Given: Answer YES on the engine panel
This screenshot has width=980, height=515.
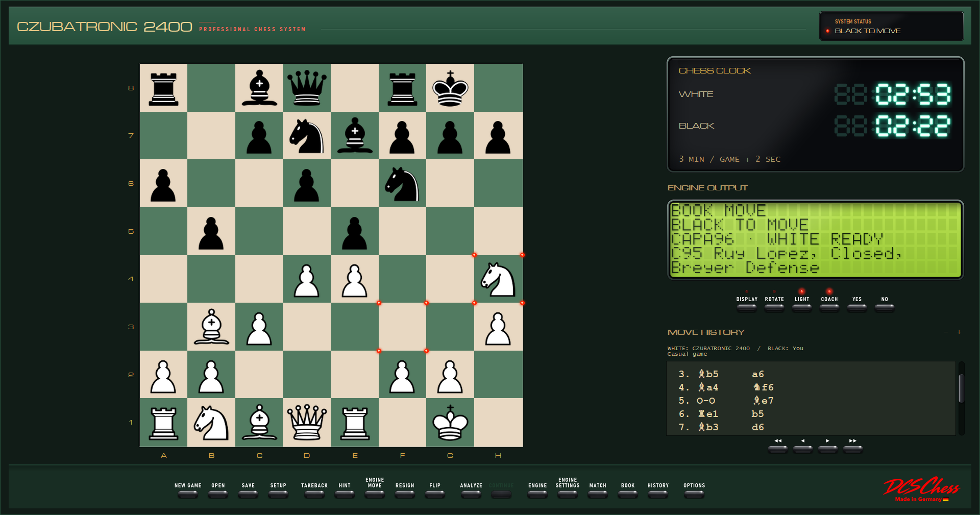Looking at the screenshot, I should click(857, 307).
